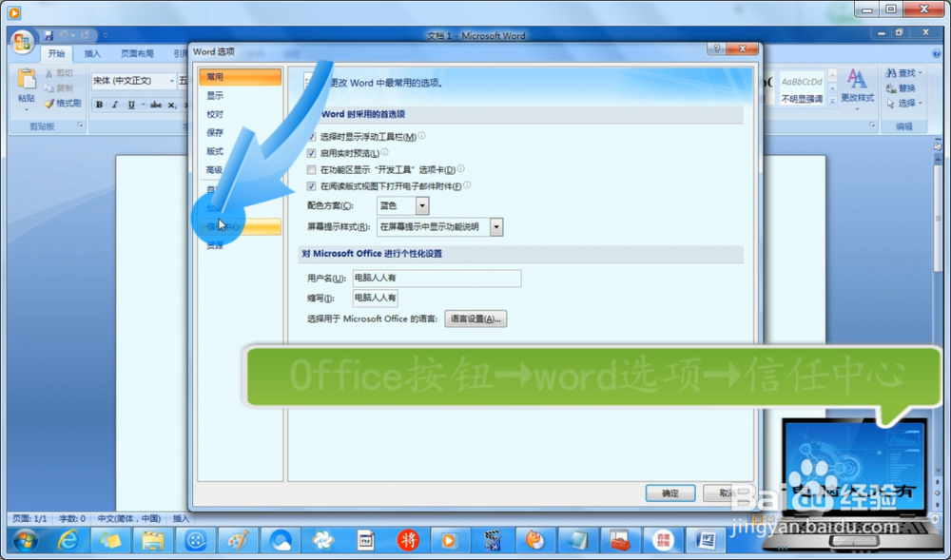Open the Paste (粘贴) dropdown arrow
The height and width of the screenshot is (560, 951).
pyautogui.click(x=26, y=109)
